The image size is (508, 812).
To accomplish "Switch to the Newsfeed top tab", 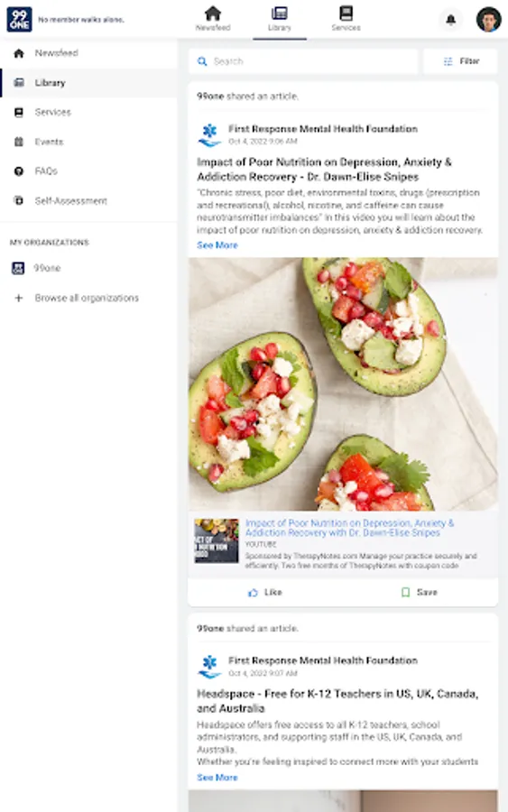I will (213, 19).
